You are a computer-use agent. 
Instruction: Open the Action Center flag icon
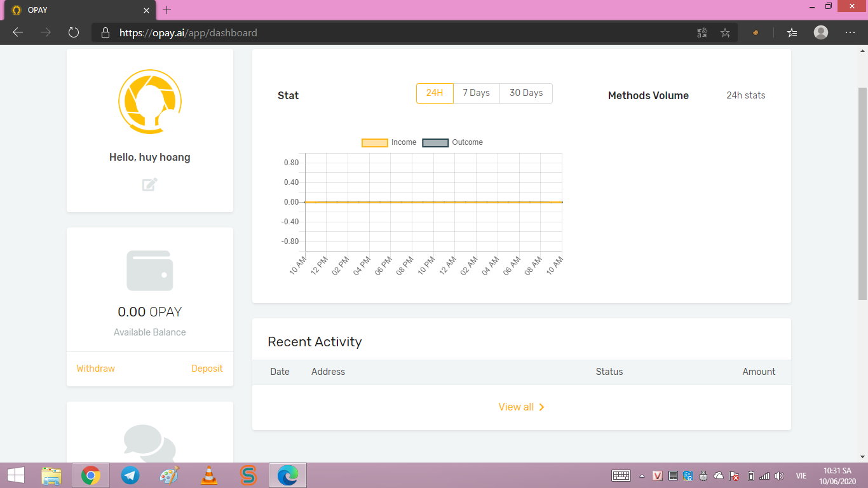(734, 475)
